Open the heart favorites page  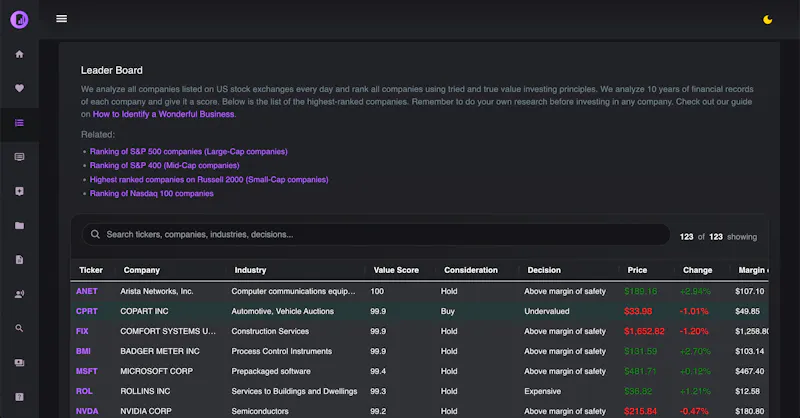click(19, 88)
